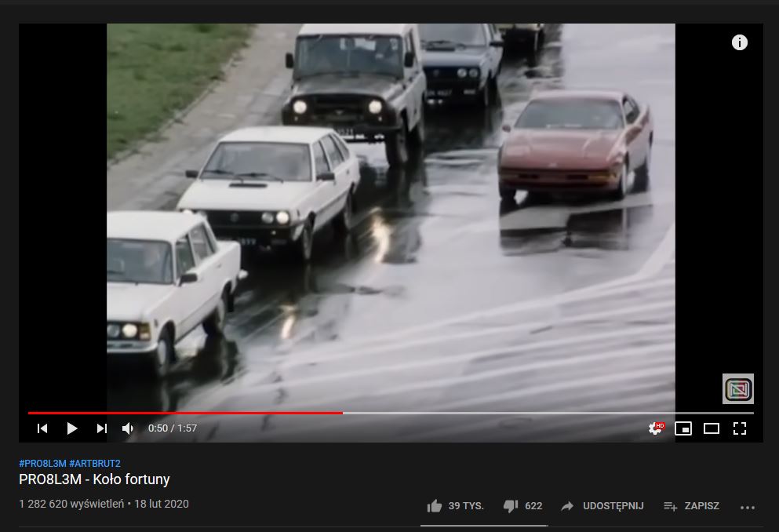
Task: Dislike the video with thumbs down
Action: 510,506
